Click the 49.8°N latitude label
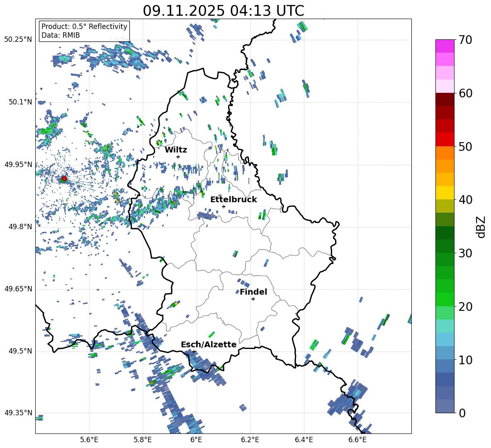 tap(20, 227)
